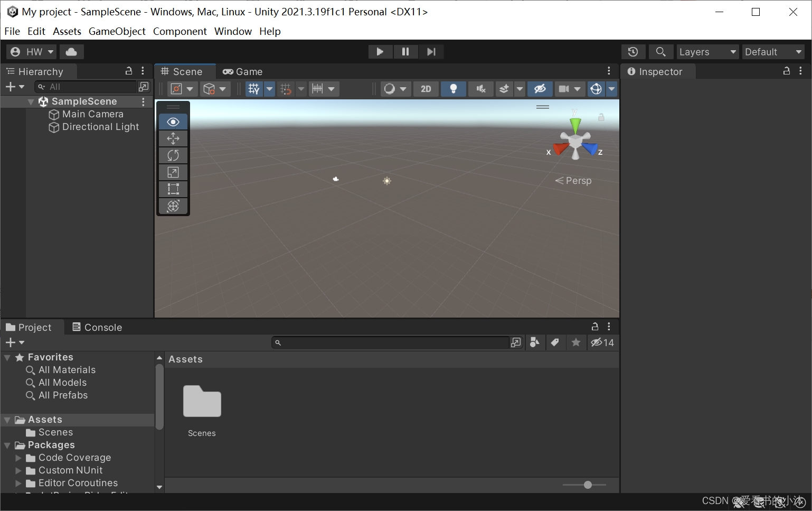Select the Scale tool
812x511 pixels.
click(173, 172)
